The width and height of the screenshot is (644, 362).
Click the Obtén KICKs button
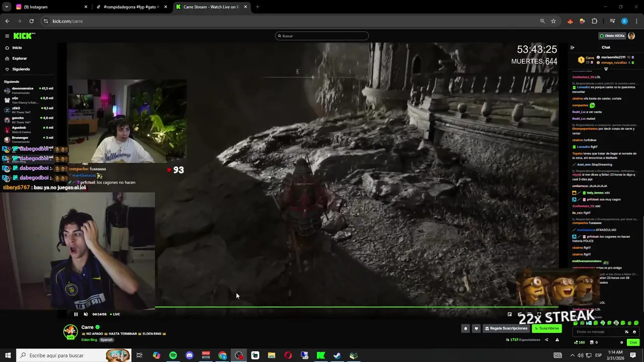click(612, 36)
